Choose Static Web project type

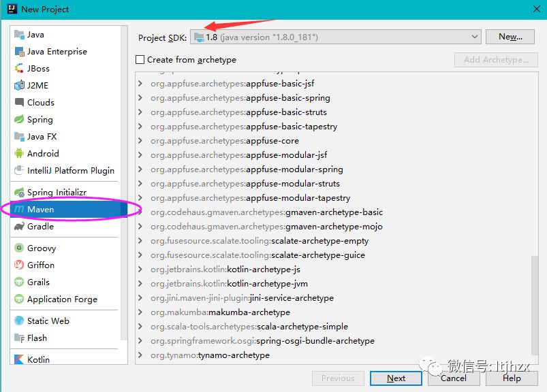point(65,321)
